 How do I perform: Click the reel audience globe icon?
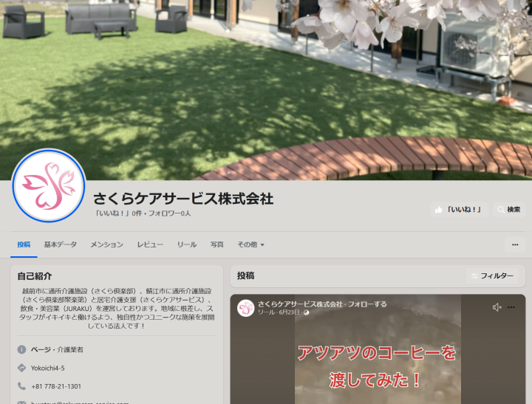306,312
